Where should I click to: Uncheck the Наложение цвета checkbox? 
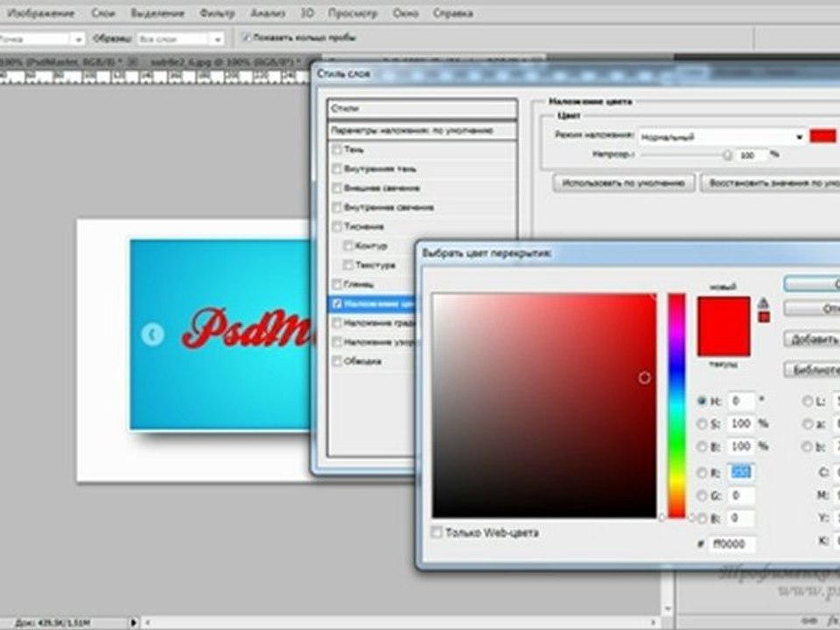click(337, 304)
